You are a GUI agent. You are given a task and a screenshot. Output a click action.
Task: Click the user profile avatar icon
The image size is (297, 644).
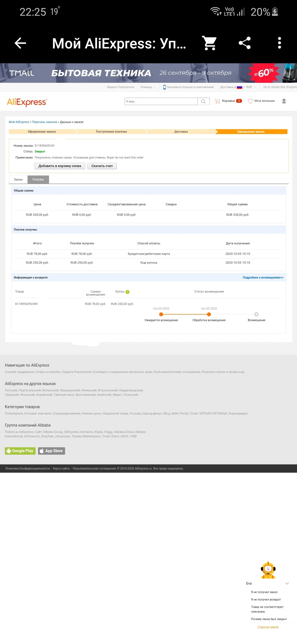[x=284, y=101]
